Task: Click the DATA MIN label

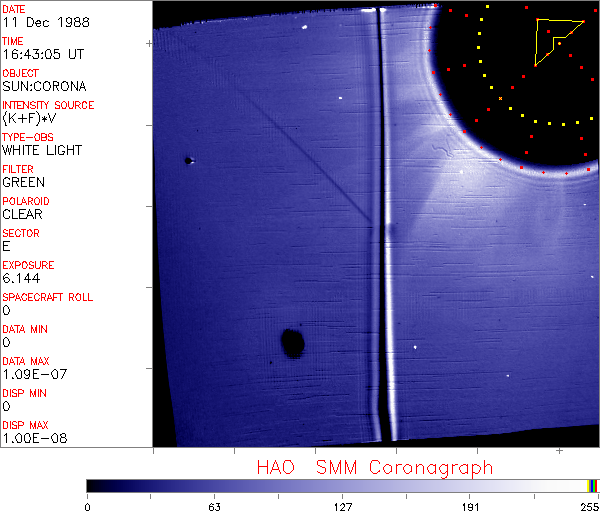Action: click(x=25, y=329)
